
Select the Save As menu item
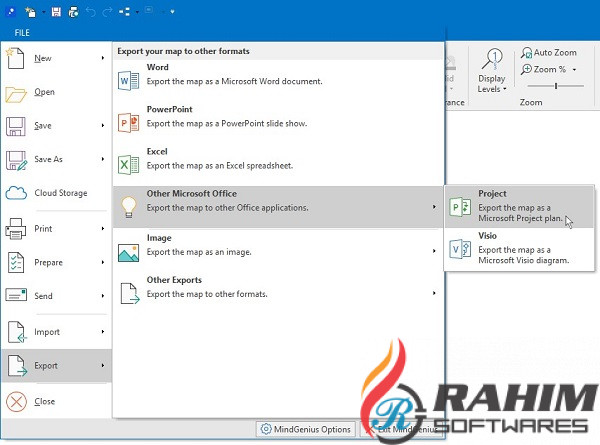(56, 160)
